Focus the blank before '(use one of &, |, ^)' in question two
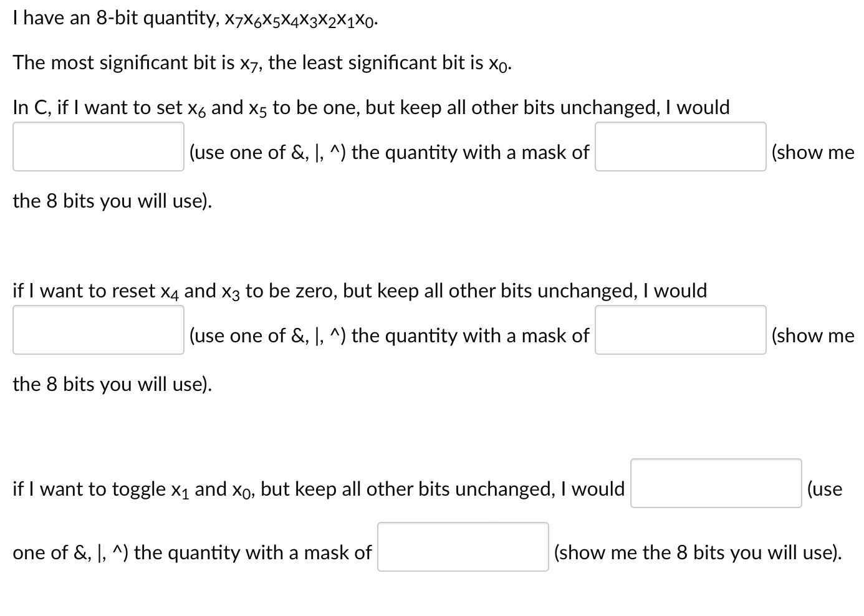This screenshot has width=864, height=616. [98, 330]
